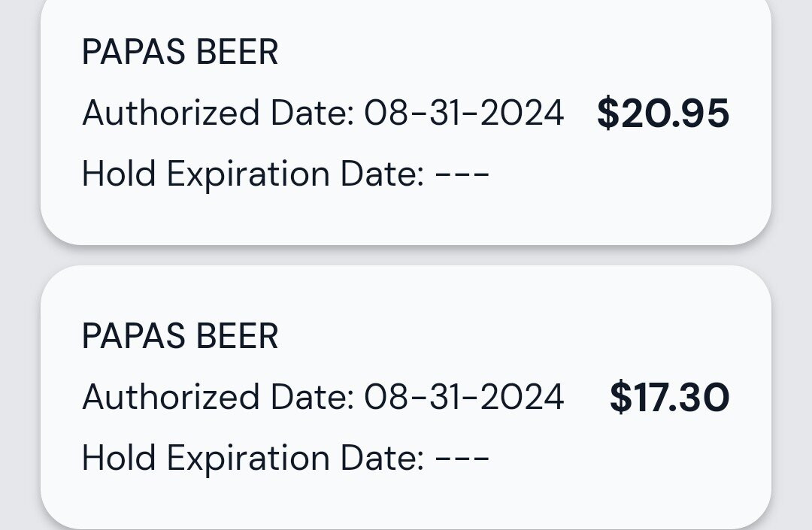812x530 pixels.
Task: Click Authorized Date label in $17.30 transaction
Action: point(217,397)
